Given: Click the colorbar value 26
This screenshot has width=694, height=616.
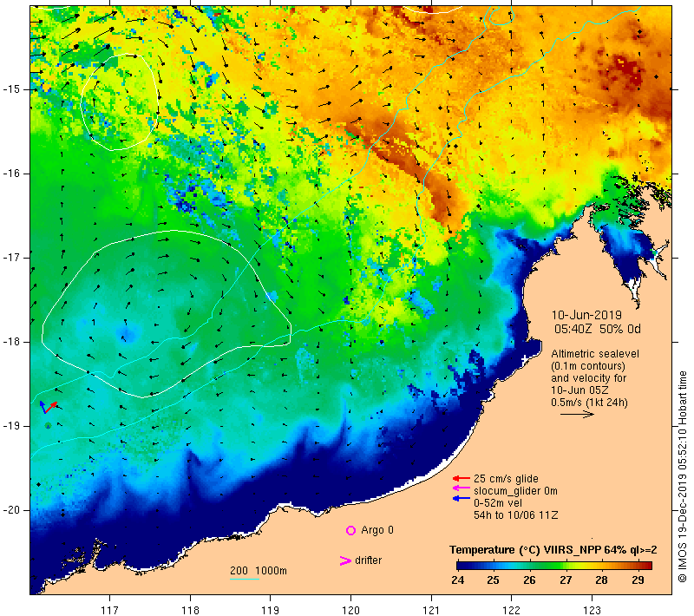Looking at the screenshot, I should [529, 580].
